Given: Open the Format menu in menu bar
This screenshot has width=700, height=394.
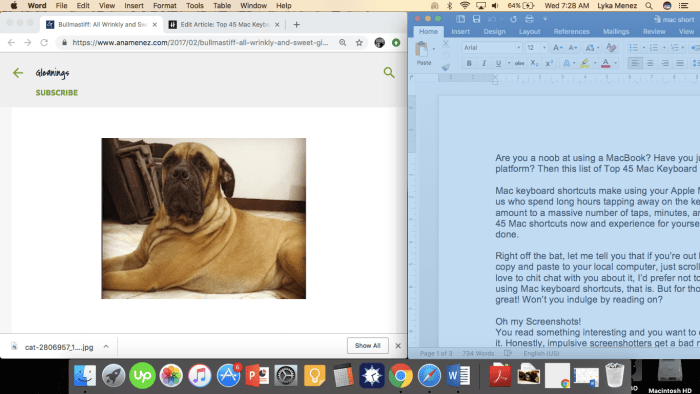Looking at the screenshot, I should coord(165,6).
